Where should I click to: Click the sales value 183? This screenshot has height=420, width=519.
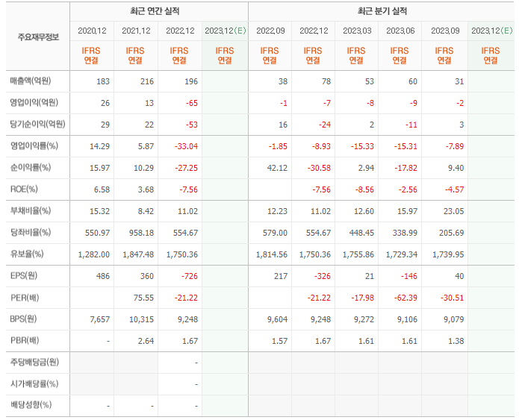coord(103,81)
